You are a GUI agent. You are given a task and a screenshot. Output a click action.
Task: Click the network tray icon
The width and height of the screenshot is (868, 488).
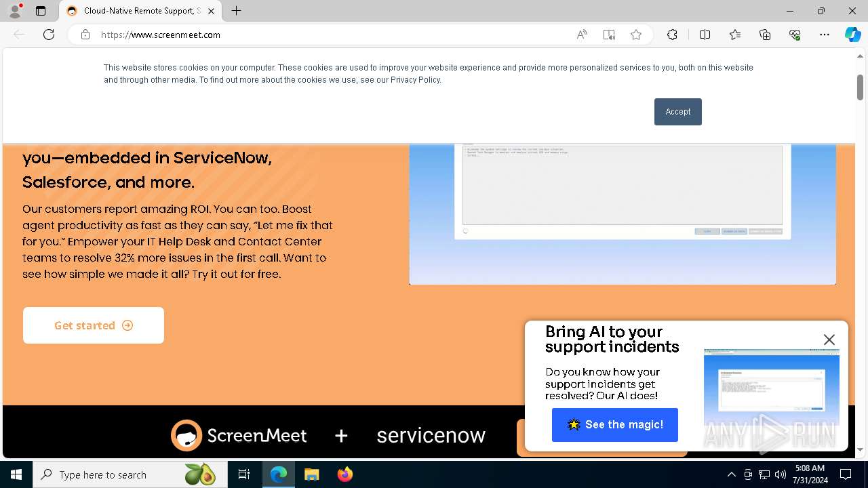[x=764, y=474]
